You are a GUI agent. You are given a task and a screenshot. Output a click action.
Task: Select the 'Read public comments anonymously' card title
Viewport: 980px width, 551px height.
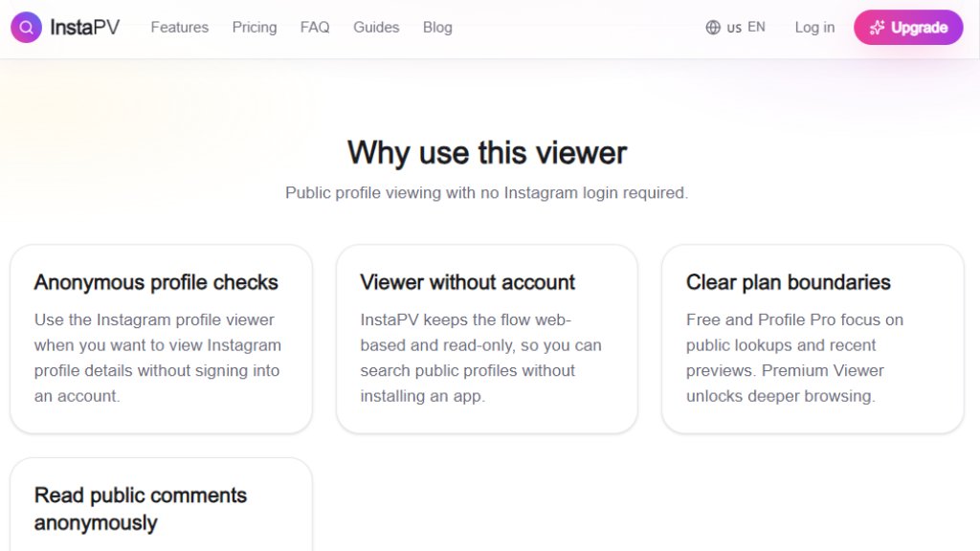pos(141,509)
